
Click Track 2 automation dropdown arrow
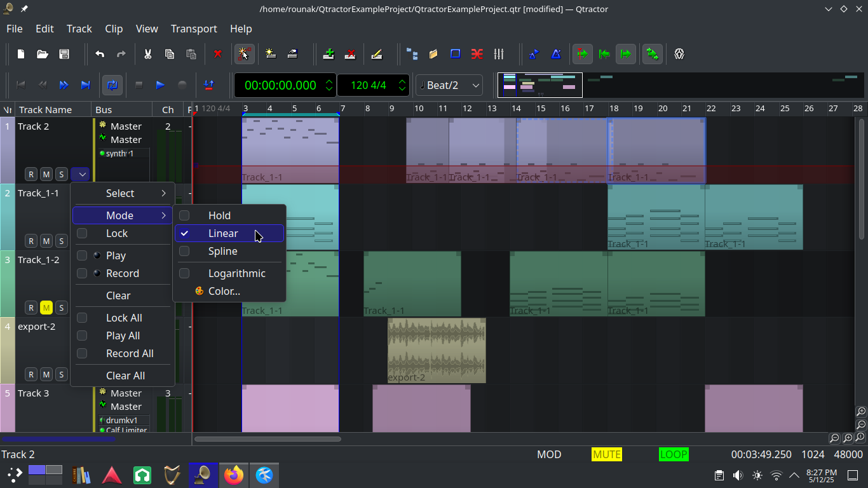coord(81,174)
